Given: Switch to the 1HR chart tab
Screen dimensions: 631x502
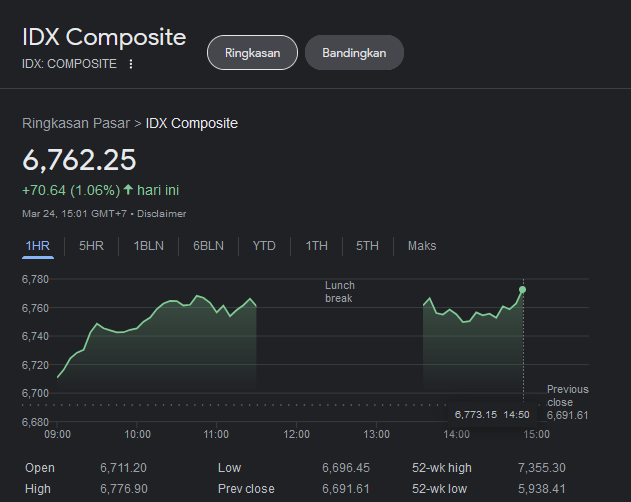Looking at the screenshot, I should 38,246.
